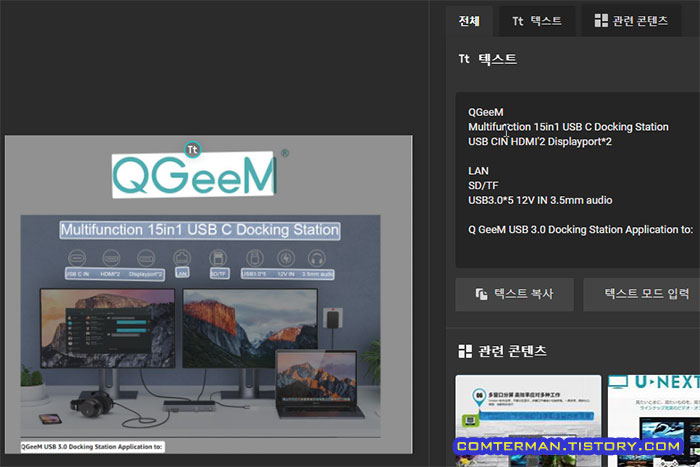Open the 관련 콘텐츠 tab
The height and width of the screenshot is (467, 700).
[x=631, y=21]
